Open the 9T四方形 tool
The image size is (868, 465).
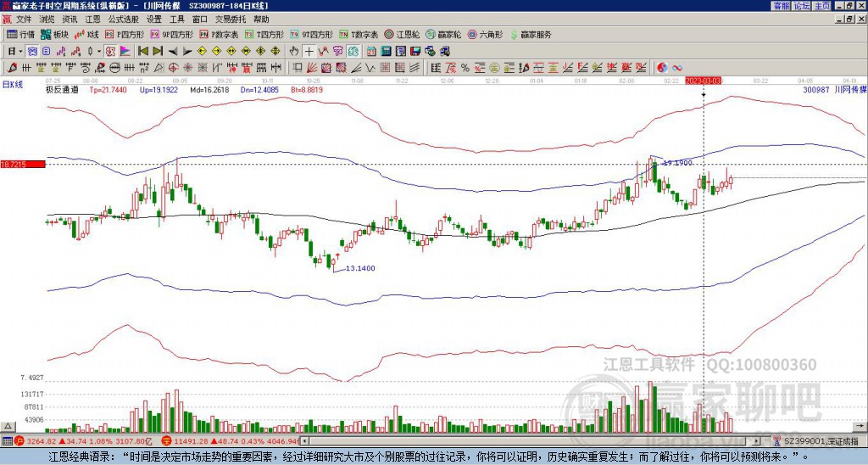[311, 34]
